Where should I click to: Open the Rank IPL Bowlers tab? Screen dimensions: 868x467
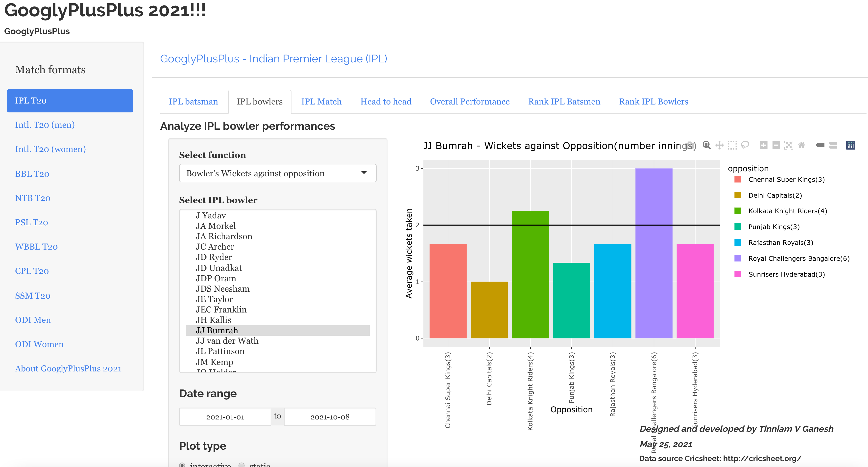(653, 102)
